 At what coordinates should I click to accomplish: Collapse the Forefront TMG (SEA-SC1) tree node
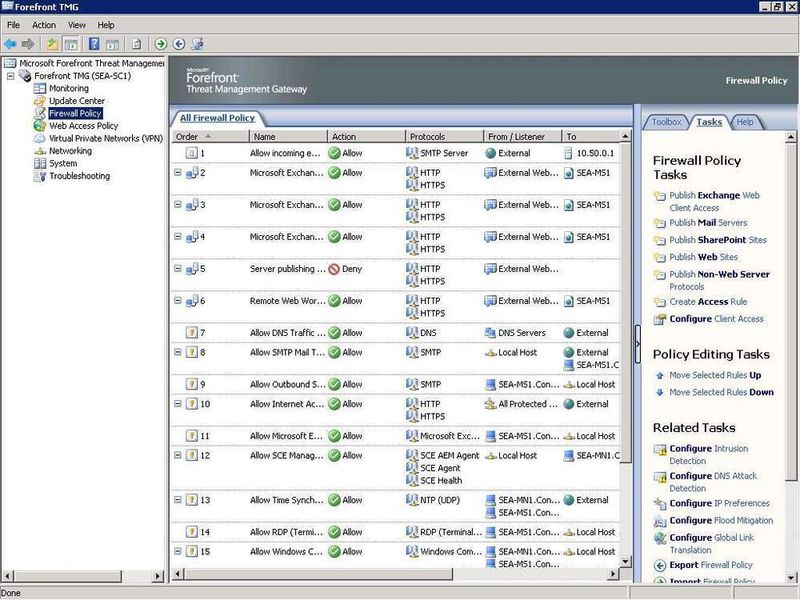[10, 76]
